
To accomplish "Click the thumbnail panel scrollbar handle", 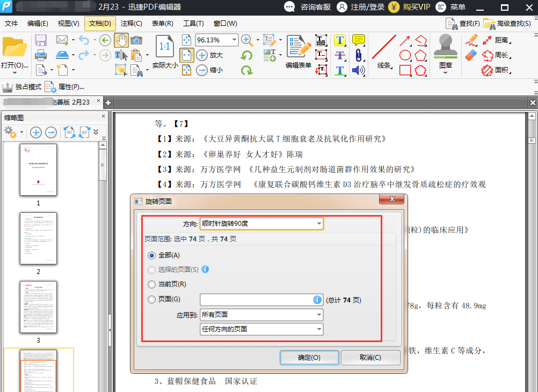I will click(103, 165).
